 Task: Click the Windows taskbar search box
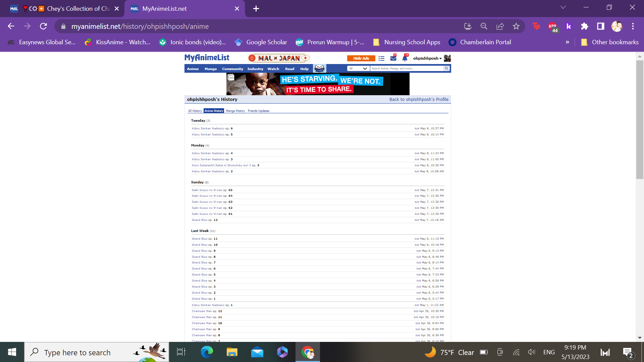97,352
